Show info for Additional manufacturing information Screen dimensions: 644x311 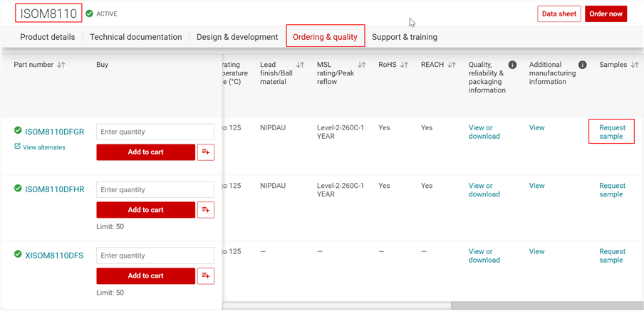click(582, 65)
